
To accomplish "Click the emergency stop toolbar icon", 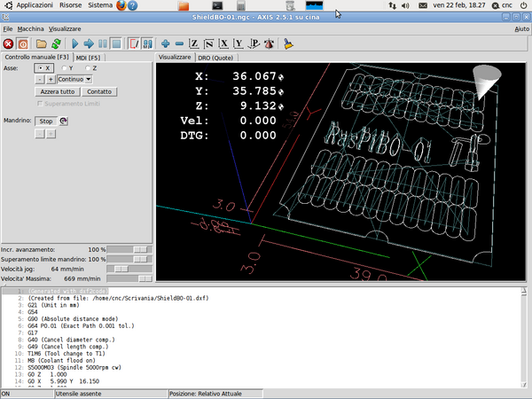I will 8,43.
